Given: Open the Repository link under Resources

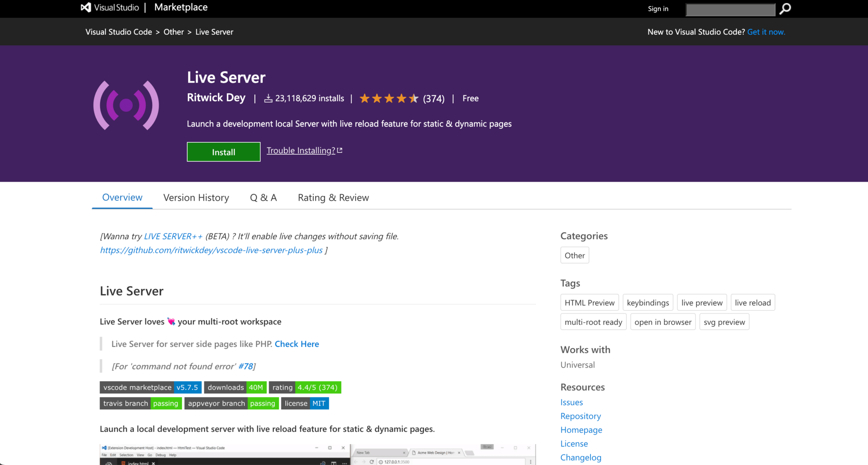Looking at the screenshot, I should click(581, 416).
